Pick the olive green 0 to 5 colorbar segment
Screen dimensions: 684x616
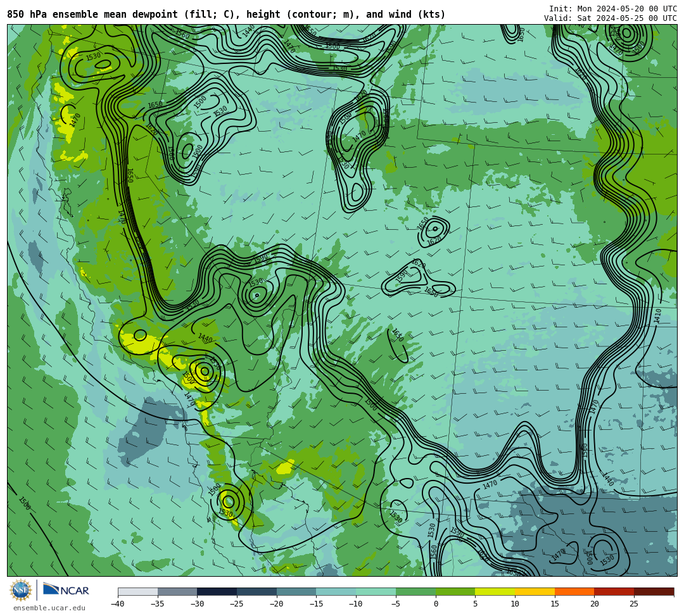tap(455, 591)
